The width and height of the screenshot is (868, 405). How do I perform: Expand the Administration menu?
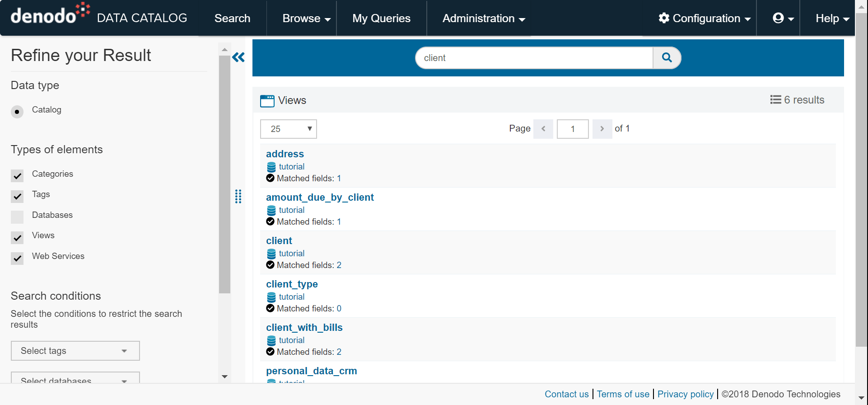tap(484, 18)
